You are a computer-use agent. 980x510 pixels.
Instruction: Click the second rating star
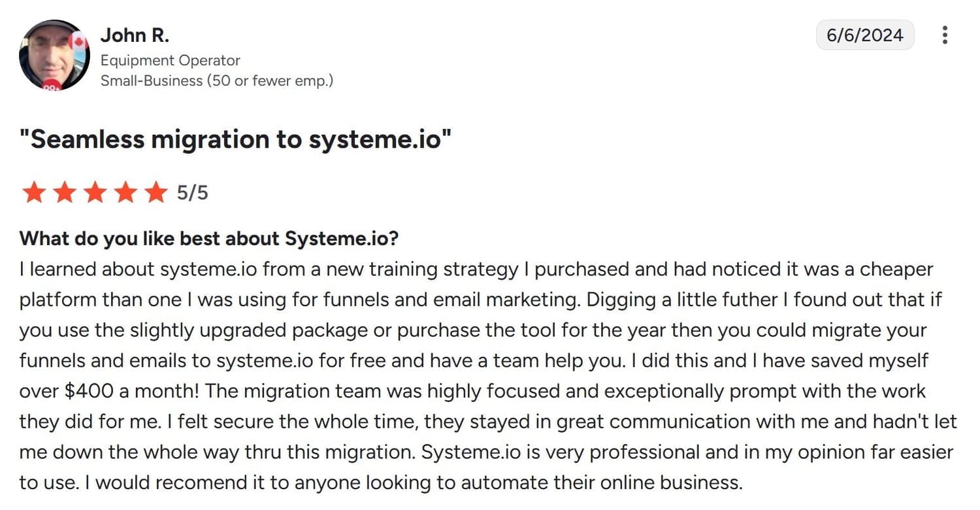[64, 193]
